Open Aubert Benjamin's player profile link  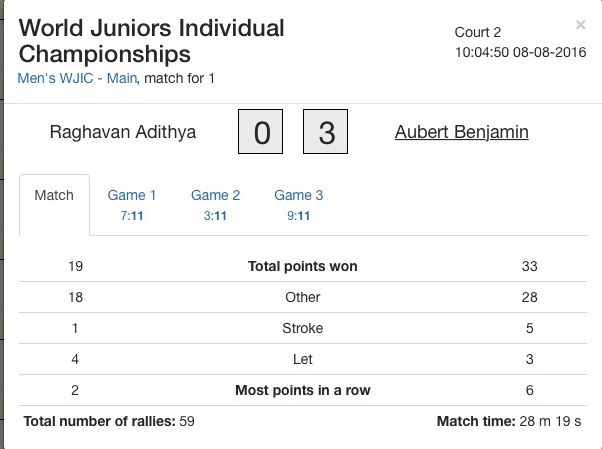click(461, 132)
